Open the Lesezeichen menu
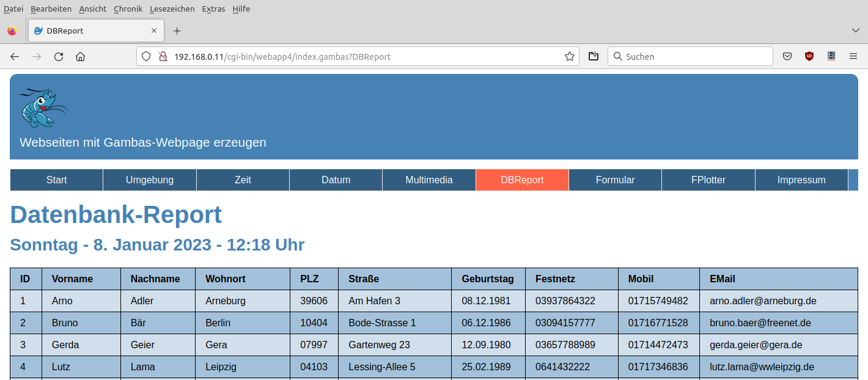 pos(172,9)
